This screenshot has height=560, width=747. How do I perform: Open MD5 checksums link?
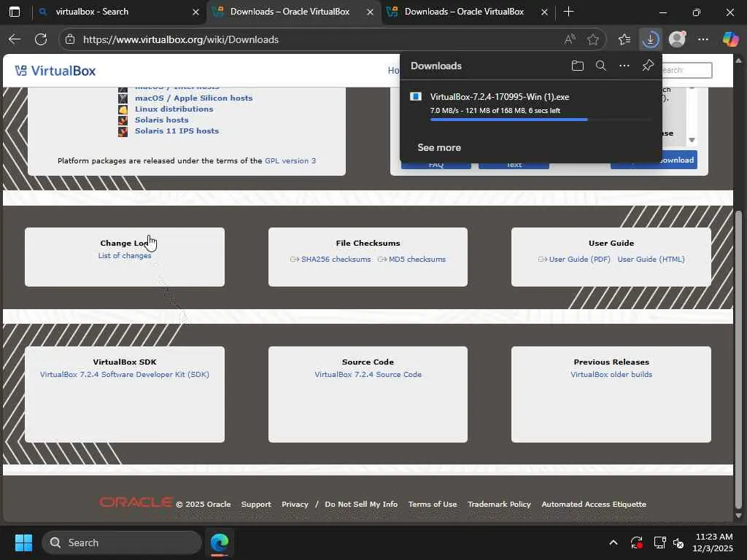pos(417,260)
